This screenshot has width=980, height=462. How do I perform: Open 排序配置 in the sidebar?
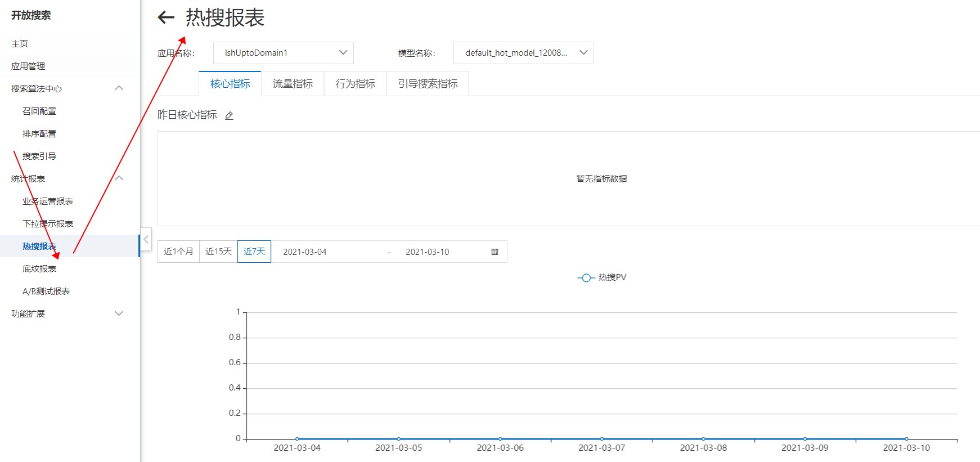pos(39,133)
